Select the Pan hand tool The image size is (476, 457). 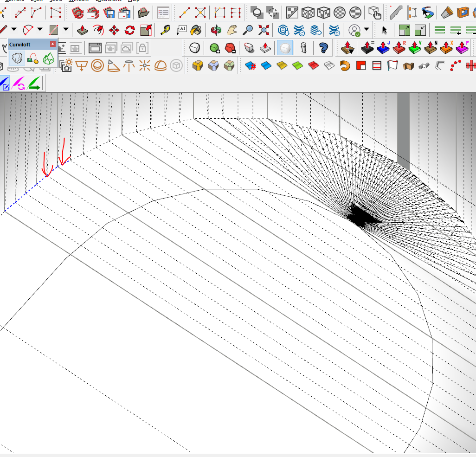[x=232, y=30]
